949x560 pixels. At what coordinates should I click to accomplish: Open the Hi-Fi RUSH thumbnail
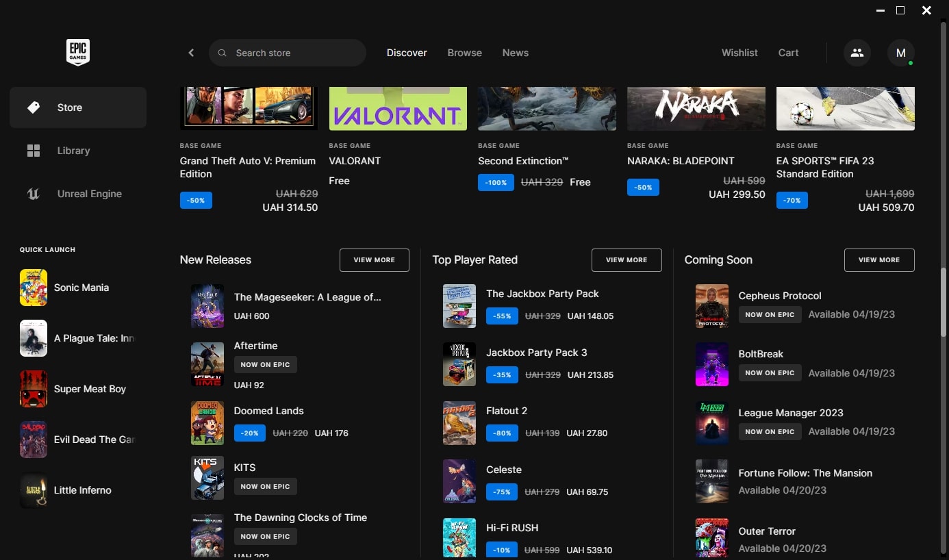(x=459, y=538)
